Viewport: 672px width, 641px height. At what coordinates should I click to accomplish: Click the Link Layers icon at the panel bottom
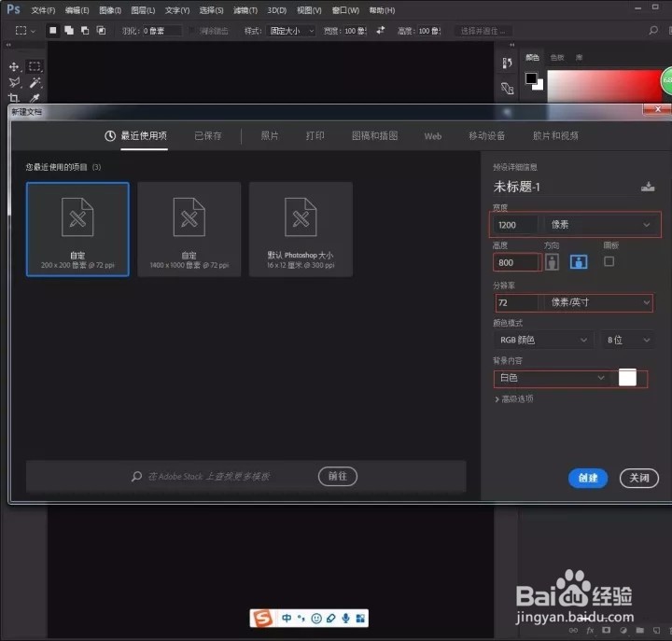(x=573, y=630)
